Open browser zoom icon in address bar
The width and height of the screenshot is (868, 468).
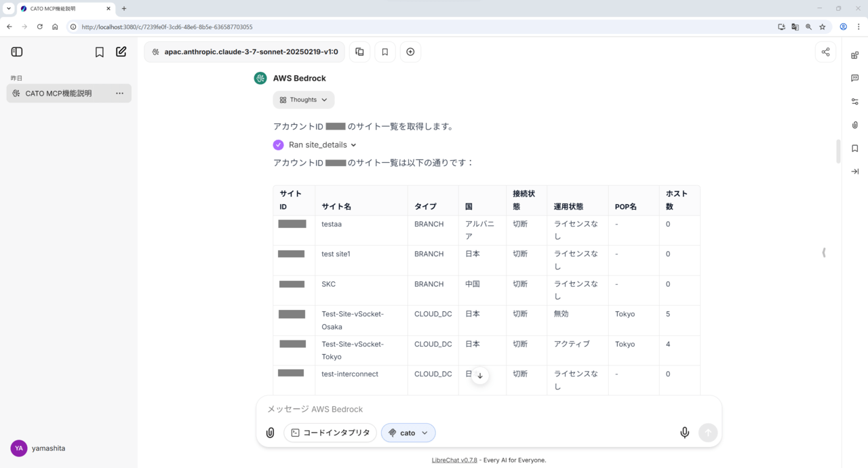pyautogui.click(x=809, y=27)
